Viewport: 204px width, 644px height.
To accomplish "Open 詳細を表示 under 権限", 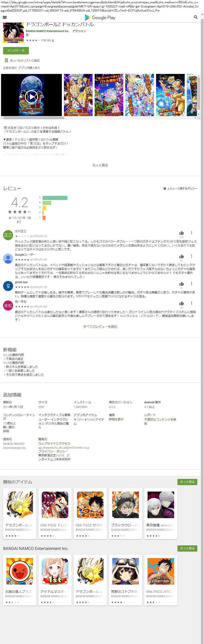I will (116, 419).
